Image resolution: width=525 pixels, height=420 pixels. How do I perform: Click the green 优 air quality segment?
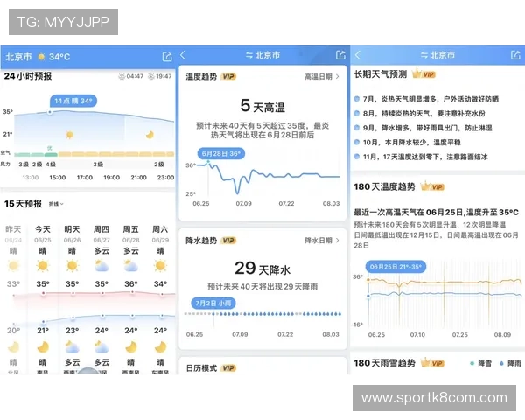[x=51, y=154]
